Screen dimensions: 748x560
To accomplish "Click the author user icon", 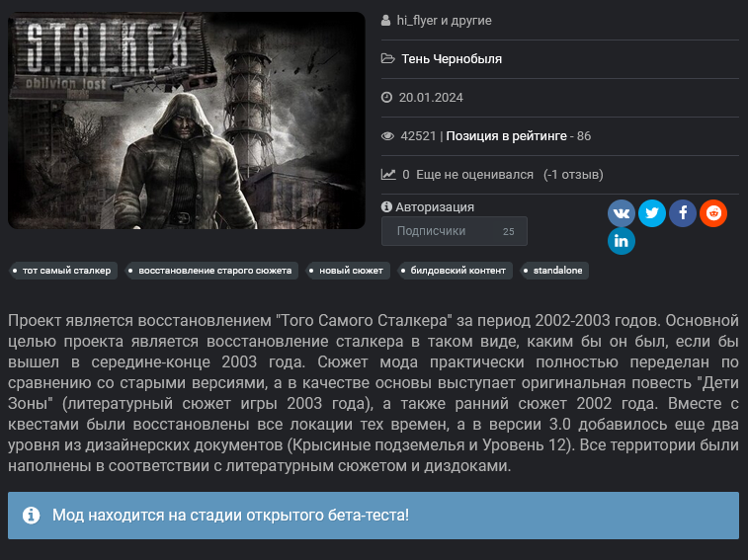I will [x=386, y=21].
